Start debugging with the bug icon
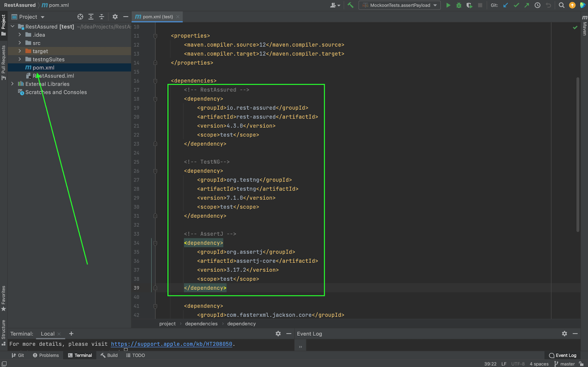This screenshot has height=367, width=588. pos(459,5)
